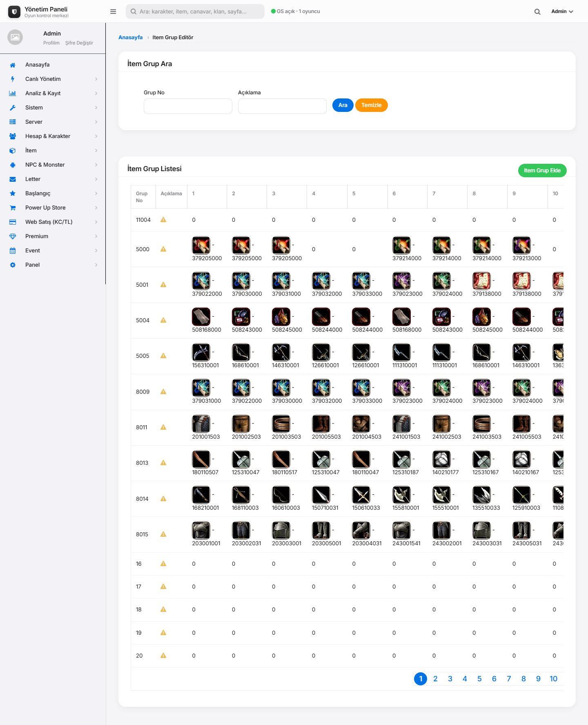Image resolution: width=588 pixels, height=725 pixels.
Task: Open the NPC & Monster menu item
Action: tap(53, 165)
